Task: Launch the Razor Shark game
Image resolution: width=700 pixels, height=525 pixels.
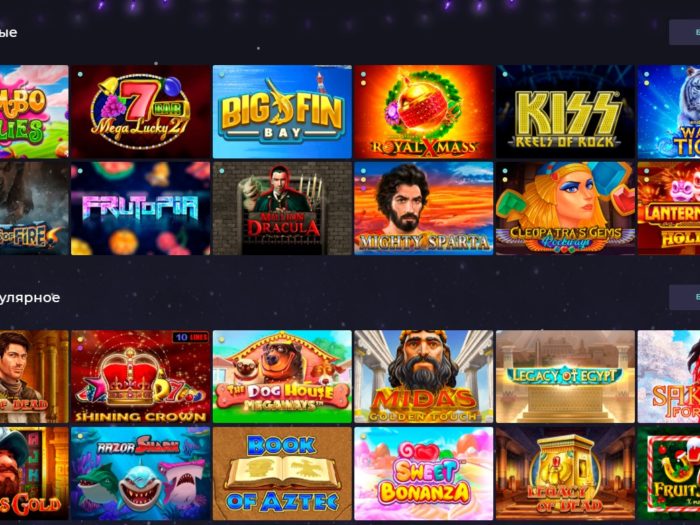Action: pos(141,474)
